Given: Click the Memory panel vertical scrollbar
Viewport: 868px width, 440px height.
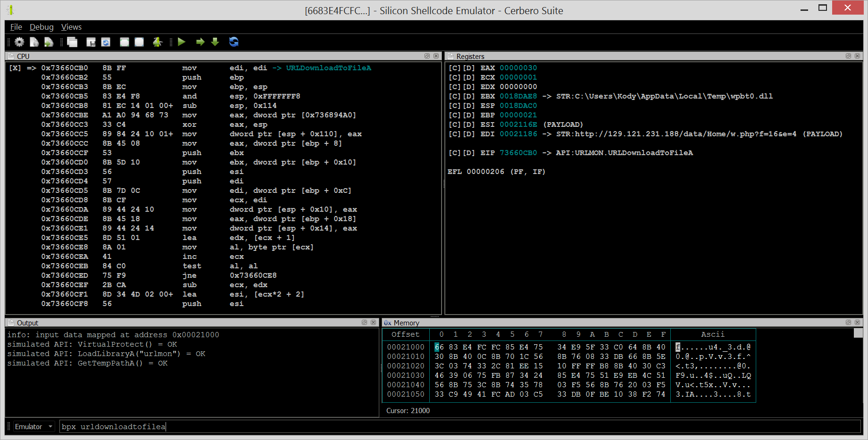Looking at the screenshot, I should [x=858, y=365].
